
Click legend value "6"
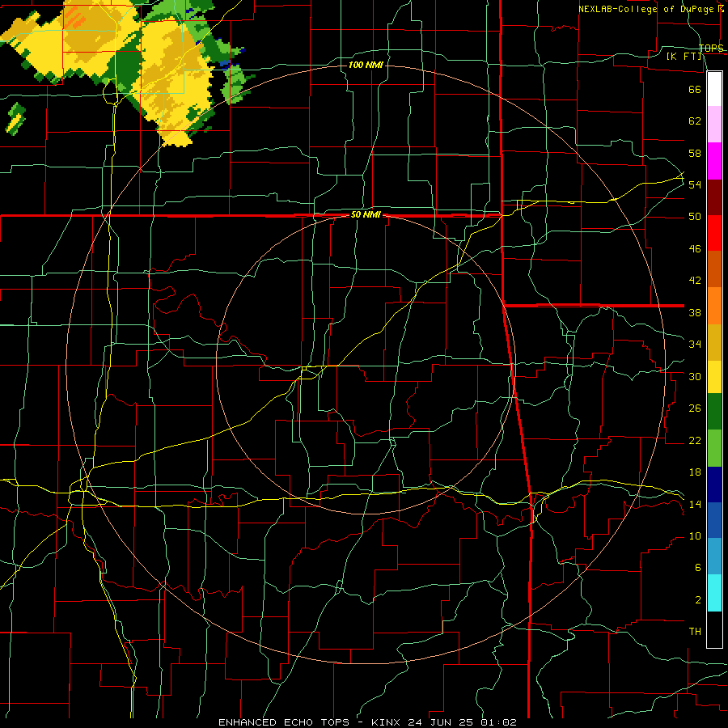tap(697, 568)
